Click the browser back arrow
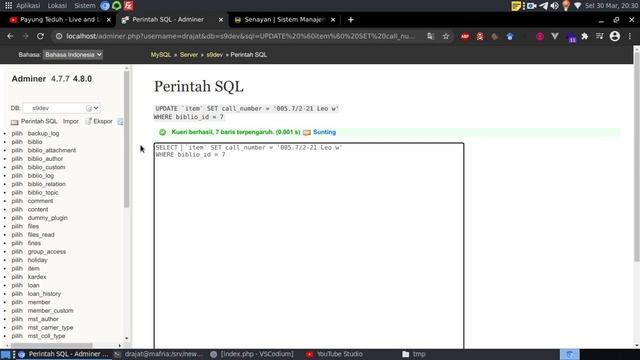The height and width of the screenshot is (360, 640). 10,36
